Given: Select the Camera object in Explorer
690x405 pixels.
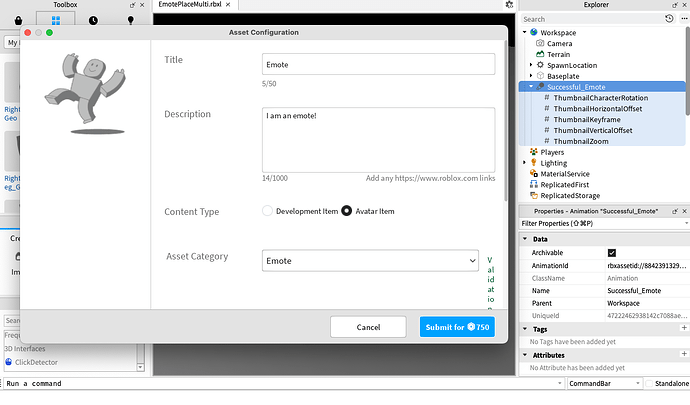Looking at the screenshot, I should pyautogui.click(x=558, y=44).
